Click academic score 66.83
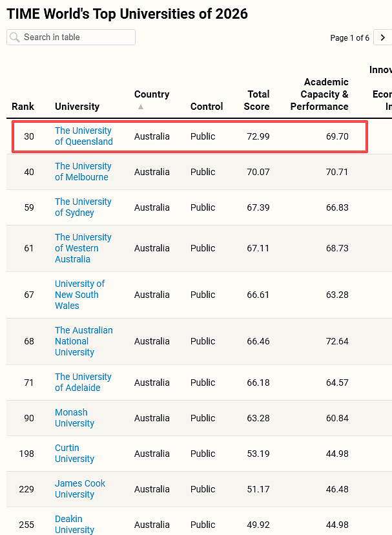This screenshot has height=535, width=392. (337, 207)
